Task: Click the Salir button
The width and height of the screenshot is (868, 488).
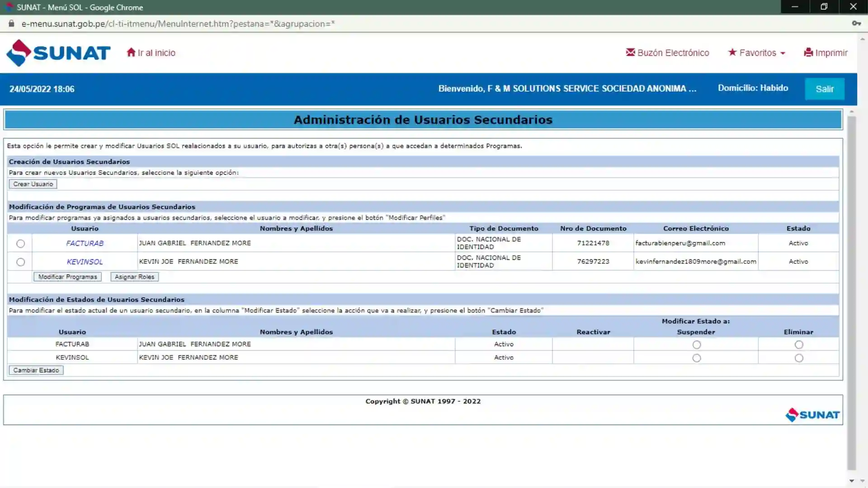Action: [824, 89]
